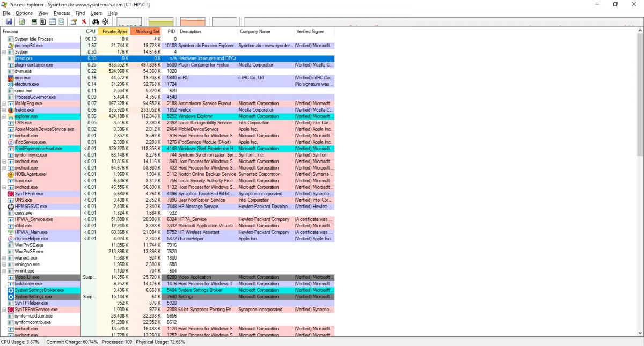Click the firefox.exe Firefox icon
644x346 pixels.
click(11, 110)
